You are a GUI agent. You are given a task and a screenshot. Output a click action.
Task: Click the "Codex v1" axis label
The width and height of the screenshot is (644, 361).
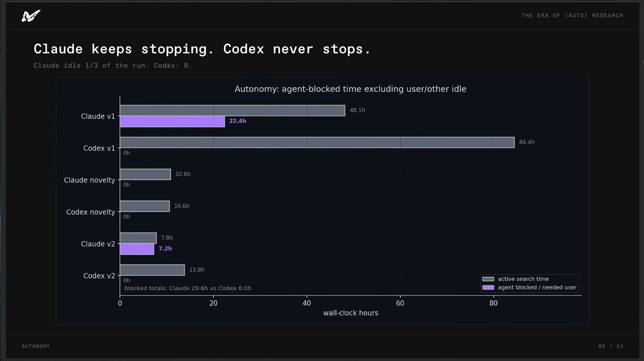pos(99,148)
